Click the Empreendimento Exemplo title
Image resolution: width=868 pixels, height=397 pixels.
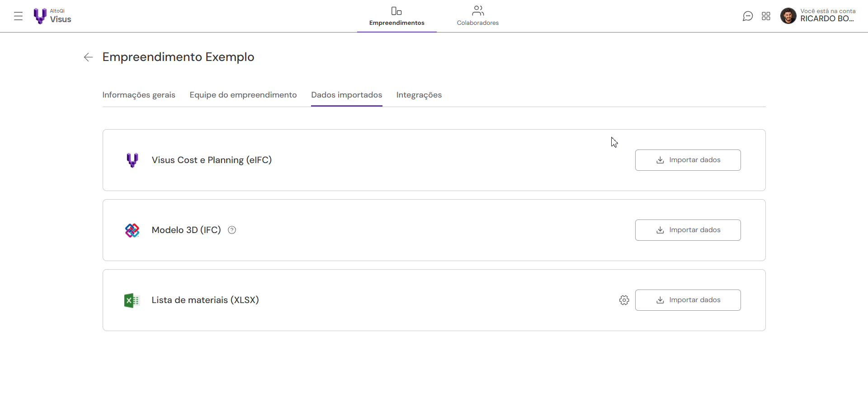point(178,57)
